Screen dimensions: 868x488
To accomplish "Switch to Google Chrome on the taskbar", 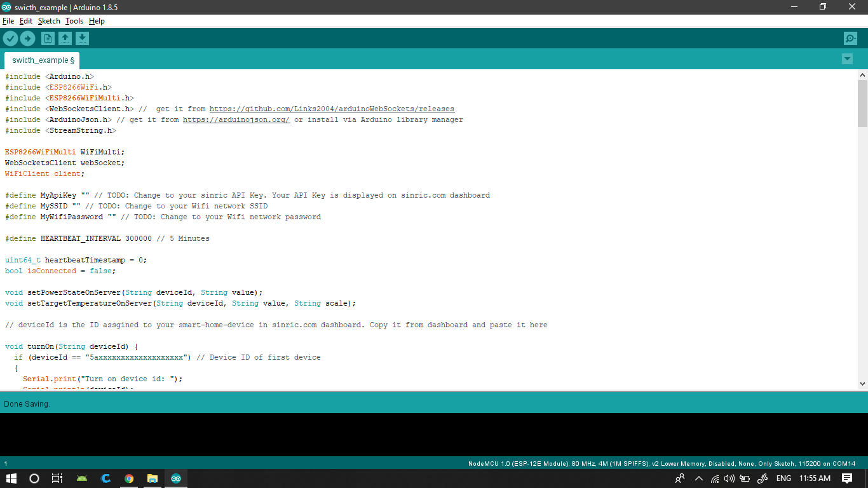I will (x=129, y=478).
